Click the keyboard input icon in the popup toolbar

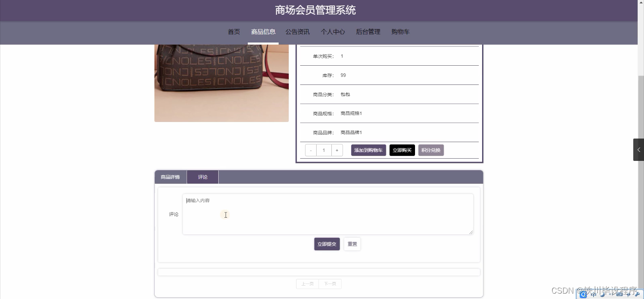point(619,294)
